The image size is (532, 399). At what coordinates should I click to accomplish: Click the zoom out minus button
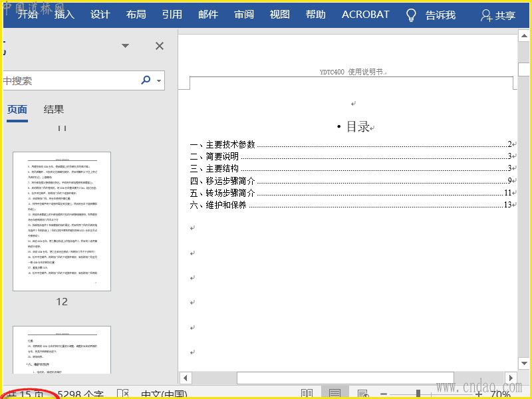[384, 394]
